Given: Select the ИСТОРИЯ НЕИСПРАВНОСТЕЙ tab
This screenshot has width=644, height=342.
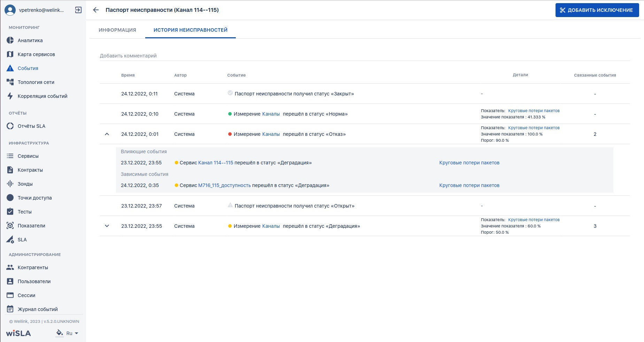Looking at the screenshot, I should coord(191,30).
